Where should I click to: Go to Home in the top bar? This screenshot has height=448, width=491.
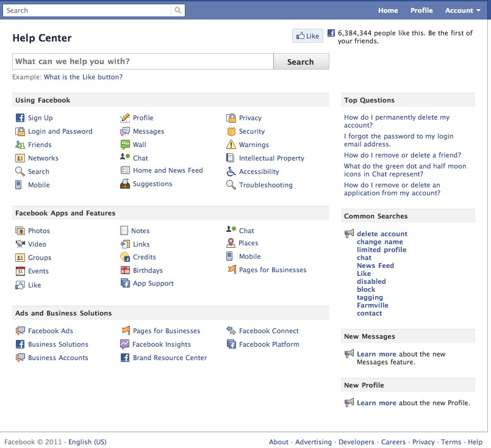coord(388,10)
